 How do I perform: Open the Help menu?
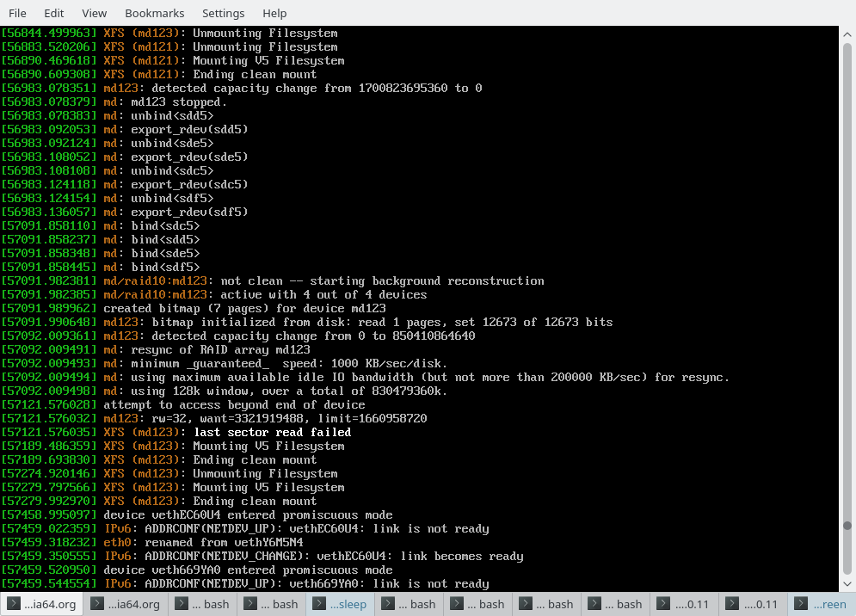coord(274,13)
